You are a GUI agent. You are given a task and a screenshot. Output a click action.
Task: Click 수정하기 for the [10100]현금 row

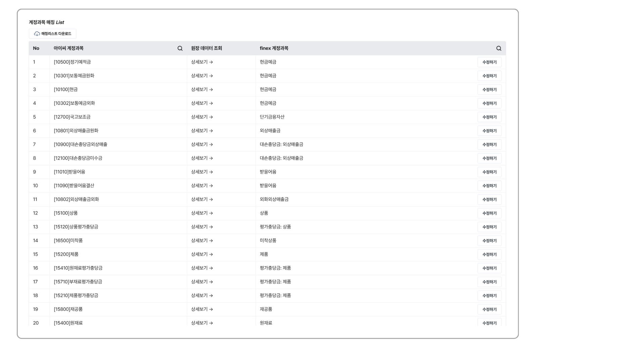pos(489,90)
